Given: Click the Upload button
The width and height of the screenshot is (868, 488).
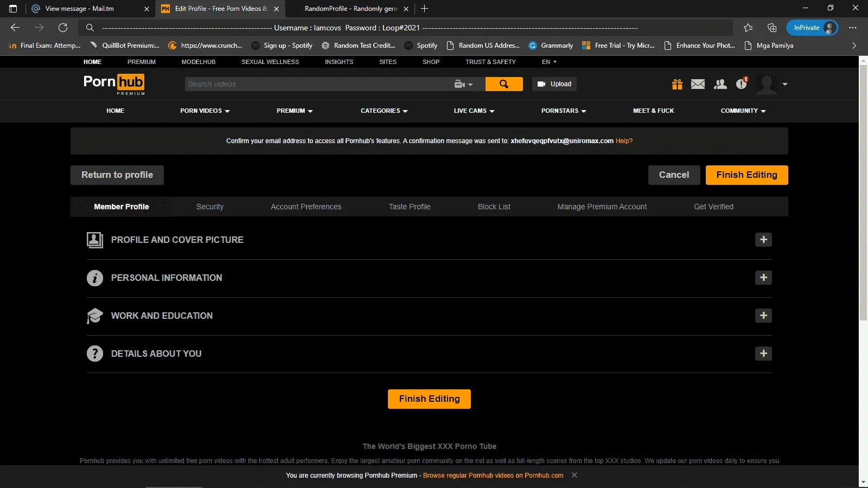Looking at the screenshot, I should point(554,84).
